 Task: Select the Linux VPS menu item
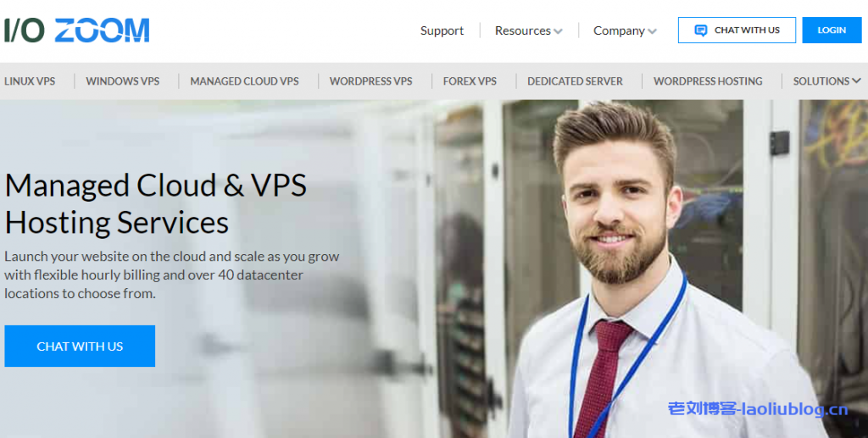pos(30,81)
